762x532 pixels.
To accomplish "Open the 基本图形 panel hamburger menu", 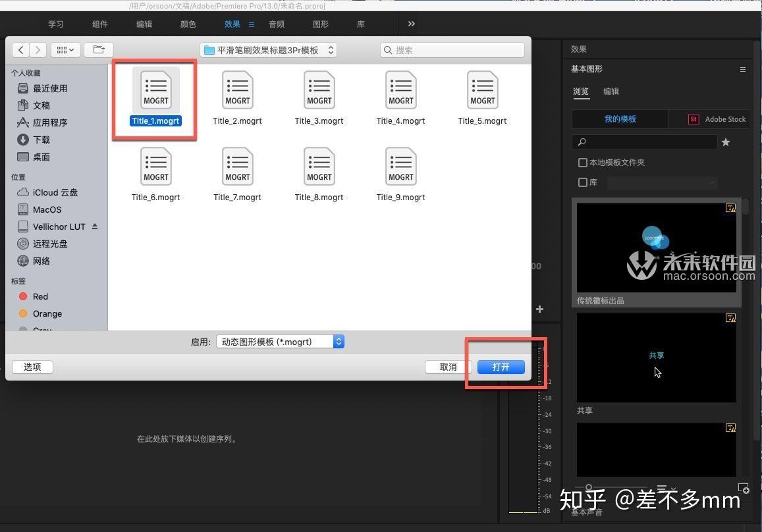I will click(743, 68).
